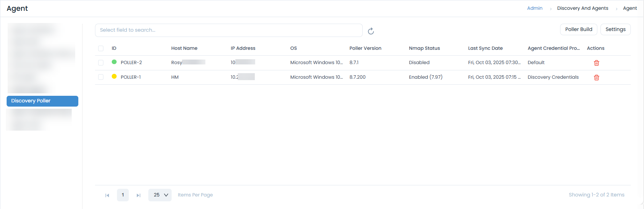Check the POLLER-2 row checkbox
644x209 pixels.
point(101,63)
